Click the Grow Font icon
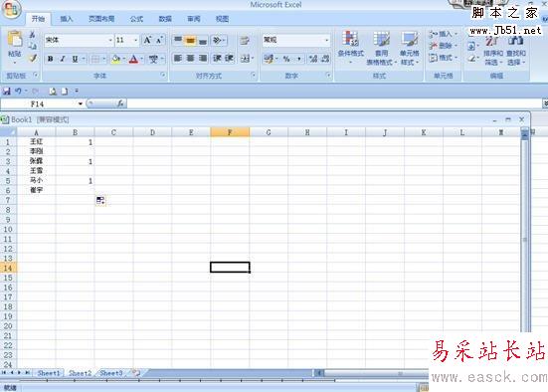The height and width of the screenshot is (392, 548). pyautogui.click(x=147, y=40)
